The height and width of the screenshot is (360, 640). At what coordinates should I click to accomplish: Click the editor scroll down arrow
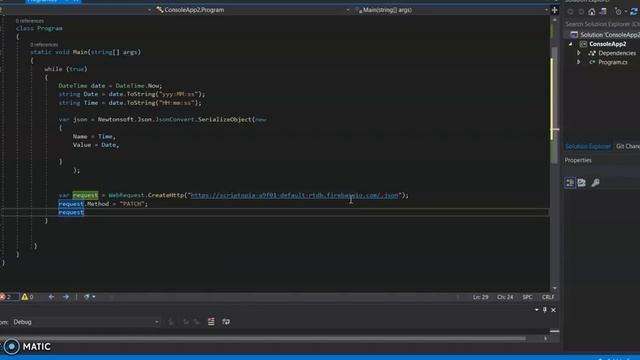point(554,288)
